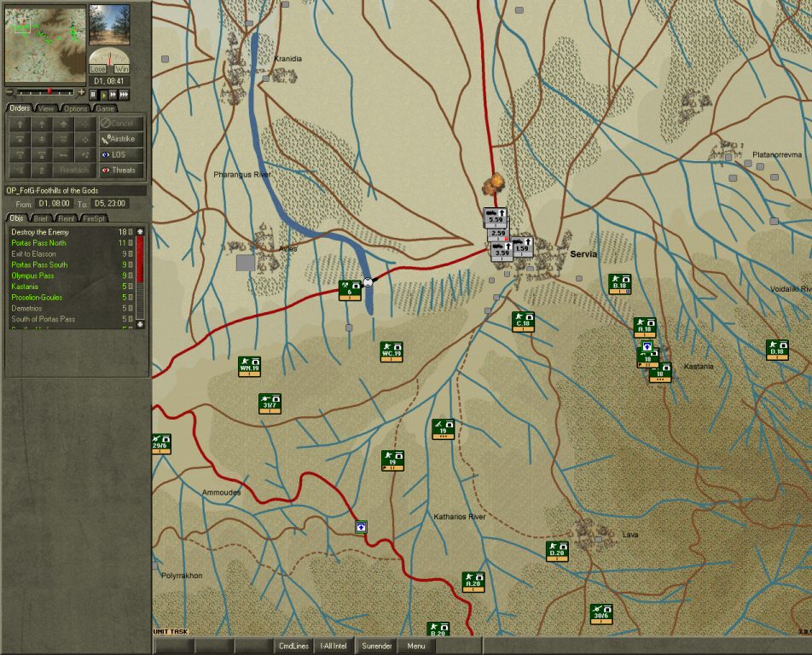Select the D.18 infantry unit counter
812x655 pixels.
click(777, 350)
